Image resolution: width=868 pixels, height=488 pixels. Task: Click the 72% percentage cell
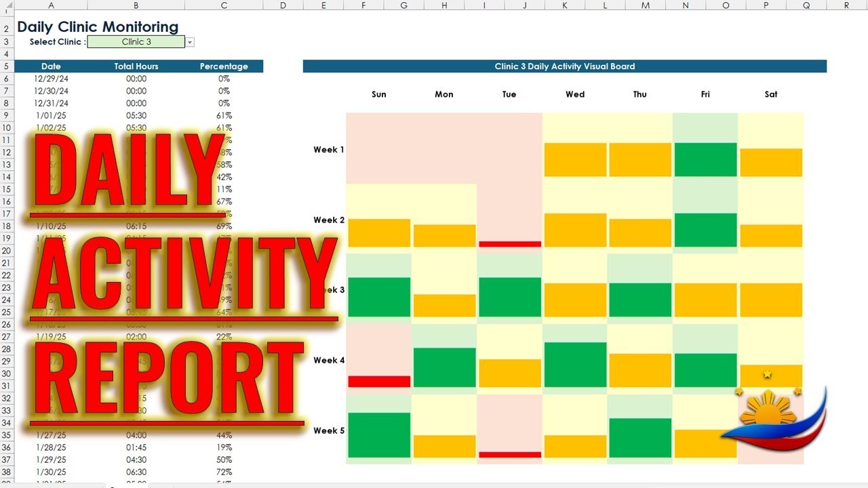pos(224,472)
